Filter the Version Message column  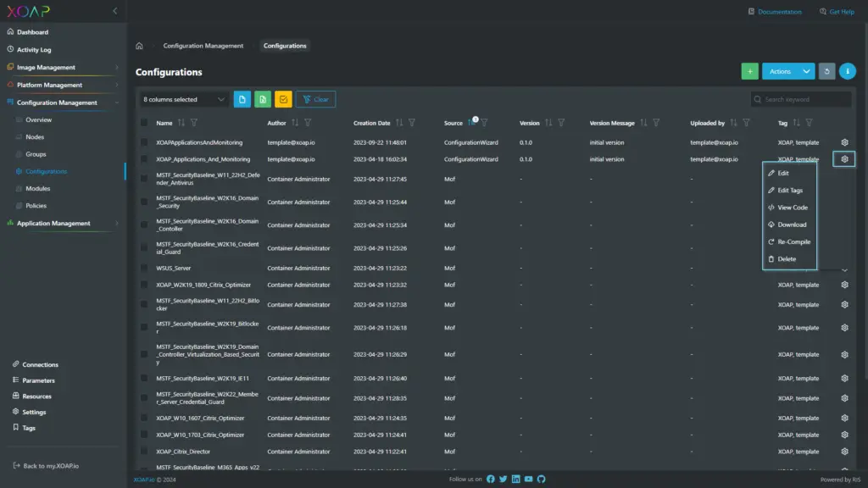(x=656, y=123)
